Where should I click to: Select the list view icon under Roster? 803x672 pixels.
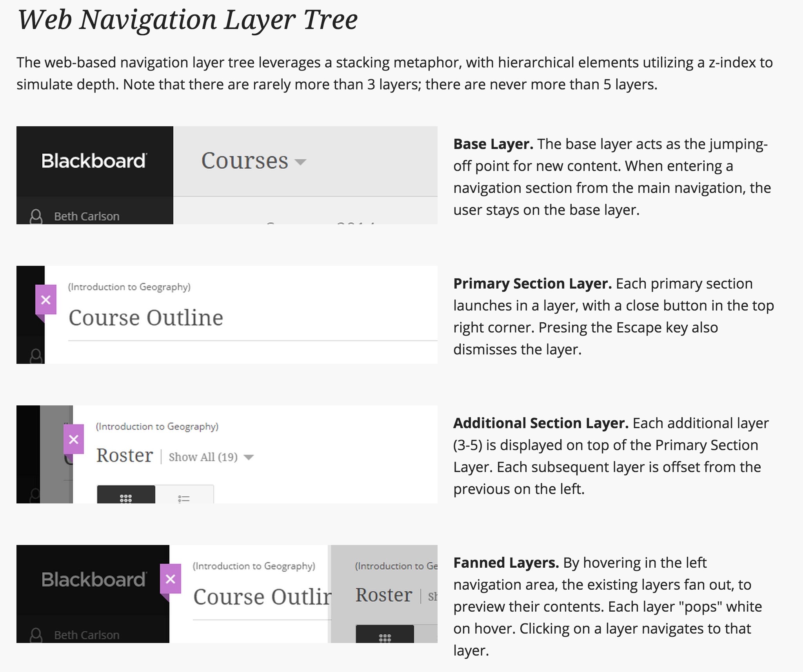click(x=184, y=495)
